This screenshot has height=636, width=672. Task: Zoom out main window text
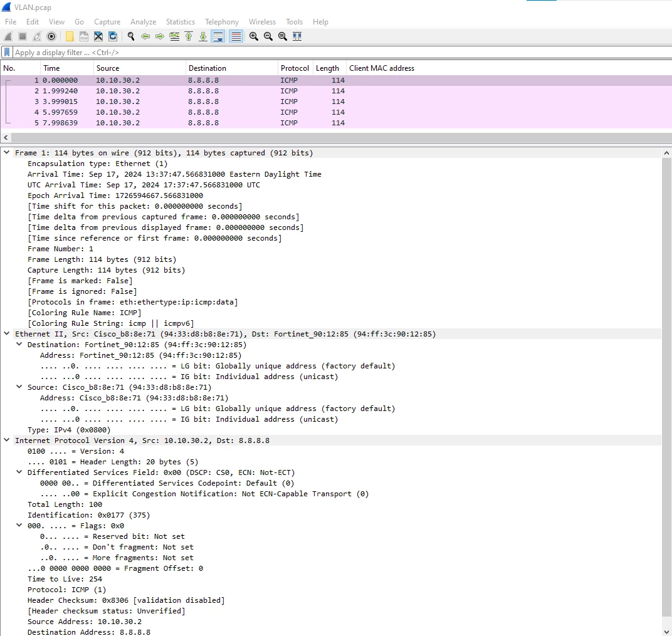(268, 36)
